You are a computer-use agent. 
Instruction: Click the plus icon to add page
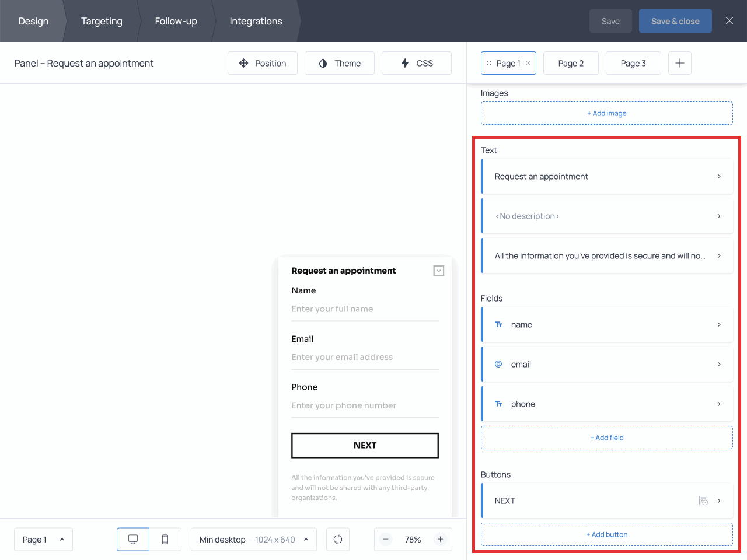point(679,63)
